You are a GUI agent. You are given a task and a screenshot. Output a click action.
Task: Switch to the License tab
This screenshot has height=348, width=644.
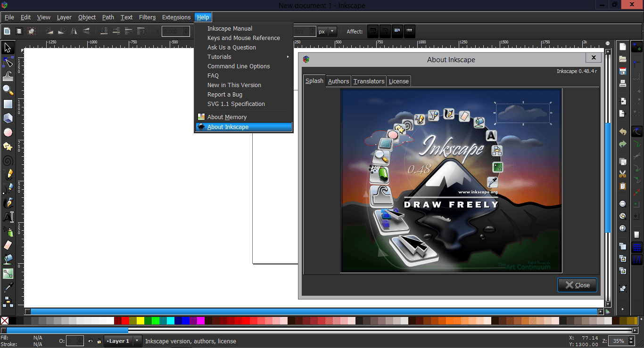pos(398,81)
